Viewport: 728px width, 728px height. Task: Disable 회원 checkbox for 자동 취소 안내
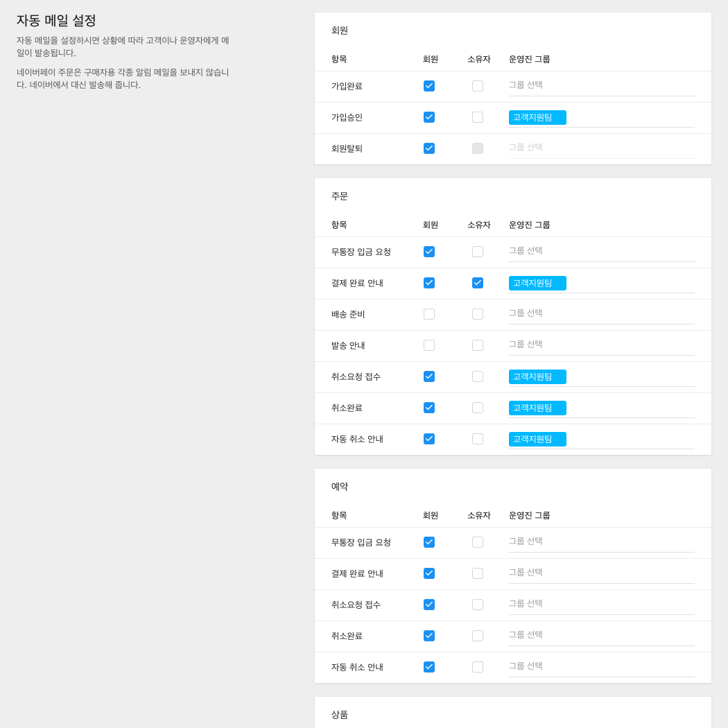click(429, 438)
